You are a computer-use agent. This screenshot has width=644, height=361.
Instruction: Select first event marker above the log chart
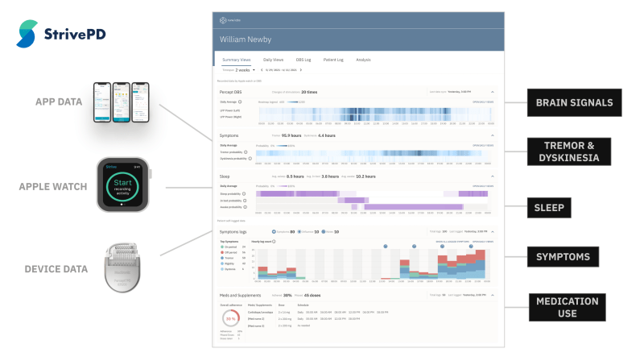point(386,247)
